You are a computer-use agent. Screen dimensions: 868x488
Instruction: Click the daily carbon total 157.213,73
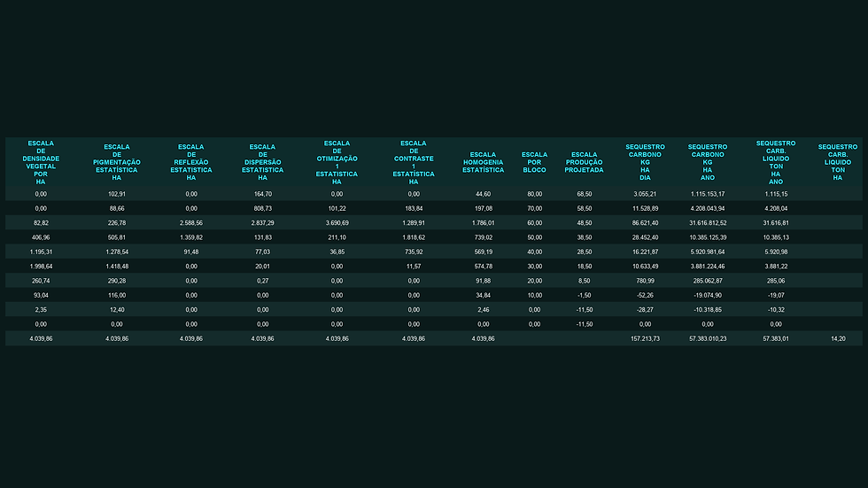coord(645,338)
